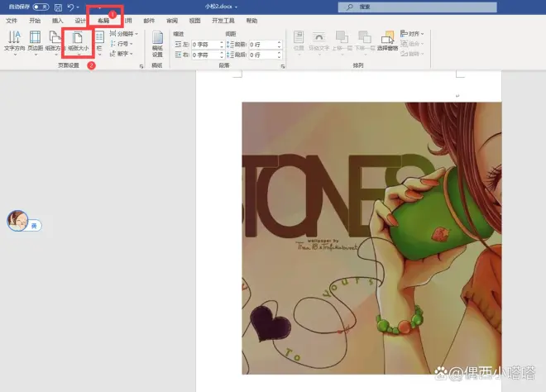The image size is (546, 392).
Task: Open the 文件 (File) menu
Action: (12, 20)
